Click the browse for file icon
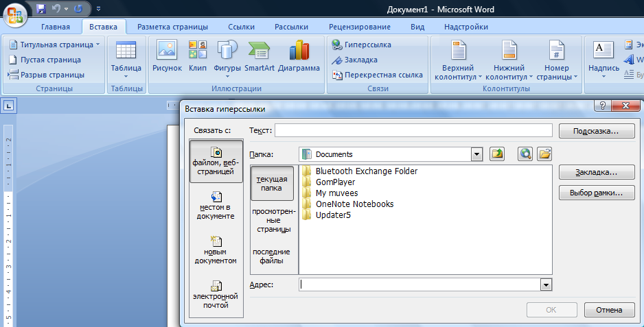The width and height of the screenshot is (644, 327). click(x=544, y=154)
